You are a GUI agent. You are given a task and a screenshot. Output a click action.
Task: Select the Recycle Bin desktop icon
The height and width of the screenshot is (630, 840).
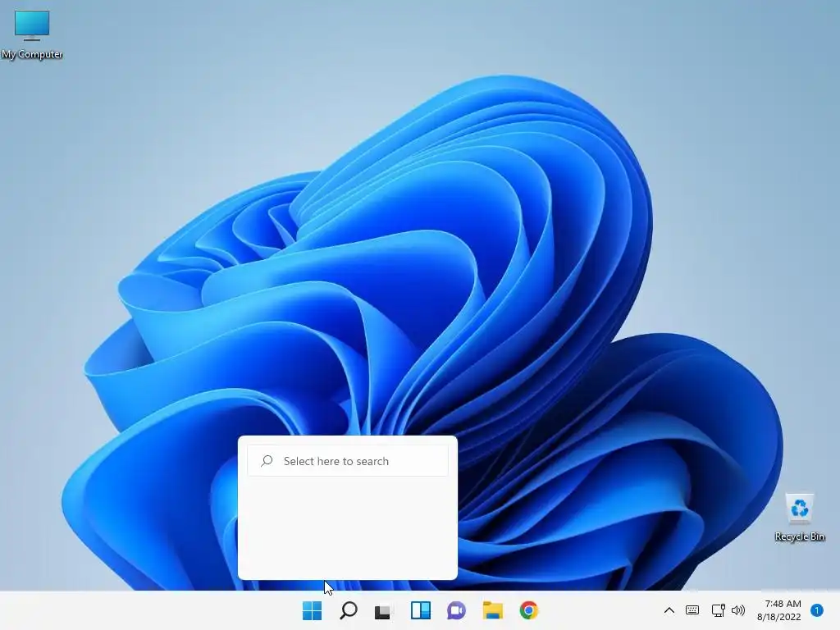click(x=800, y=518)
